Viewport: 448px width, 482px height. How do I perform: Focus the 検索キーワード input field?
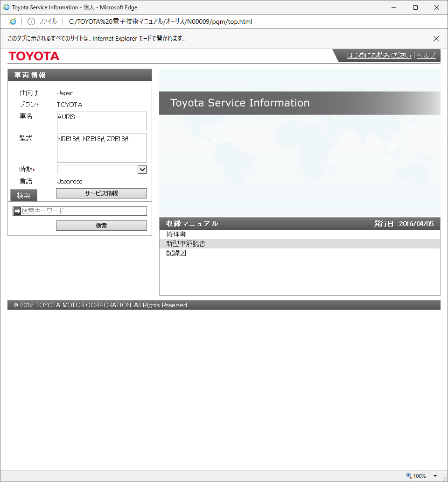pyautogui.click(x=80, y=211)
